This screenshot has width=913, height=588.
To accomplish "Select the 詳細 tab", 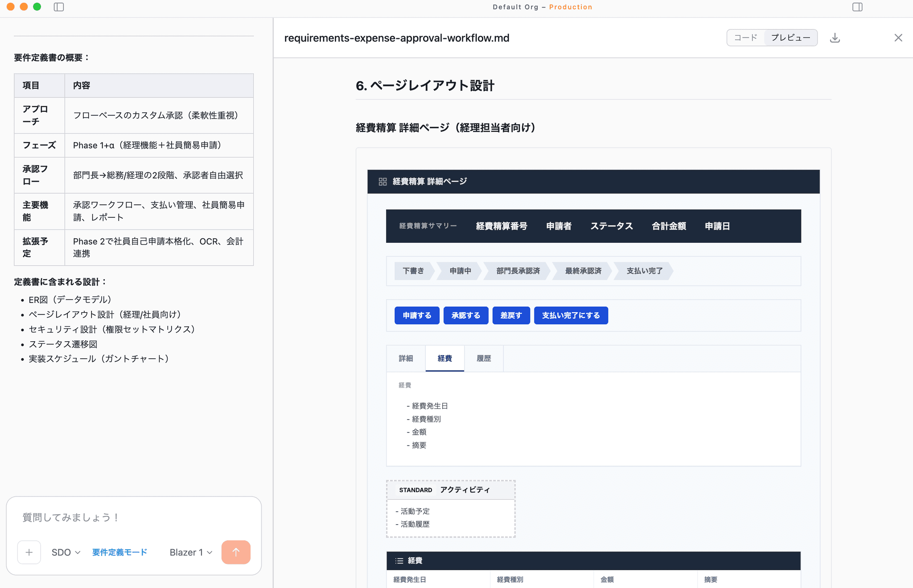I will (406, 359).
